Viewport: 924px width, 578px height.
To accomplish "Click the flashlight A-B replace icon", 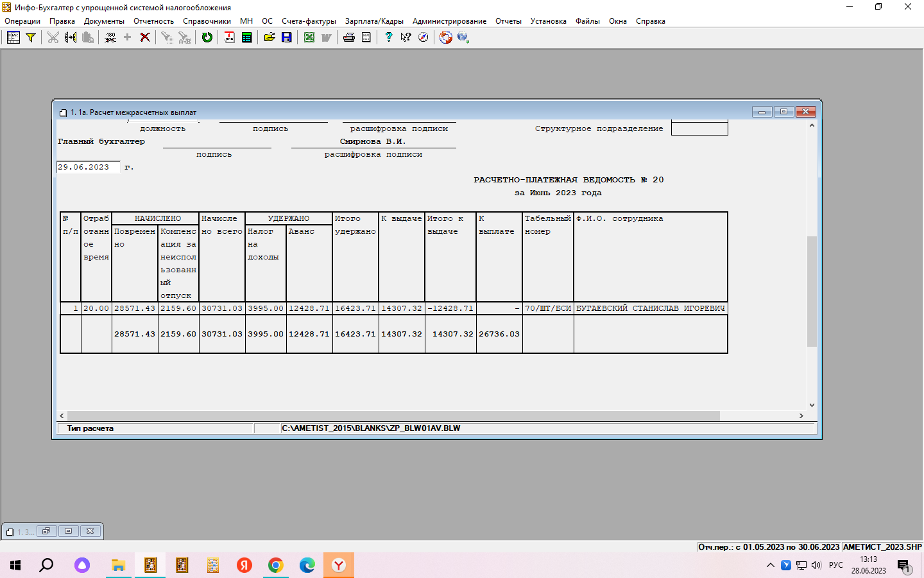I will click(x=184, y=37).
